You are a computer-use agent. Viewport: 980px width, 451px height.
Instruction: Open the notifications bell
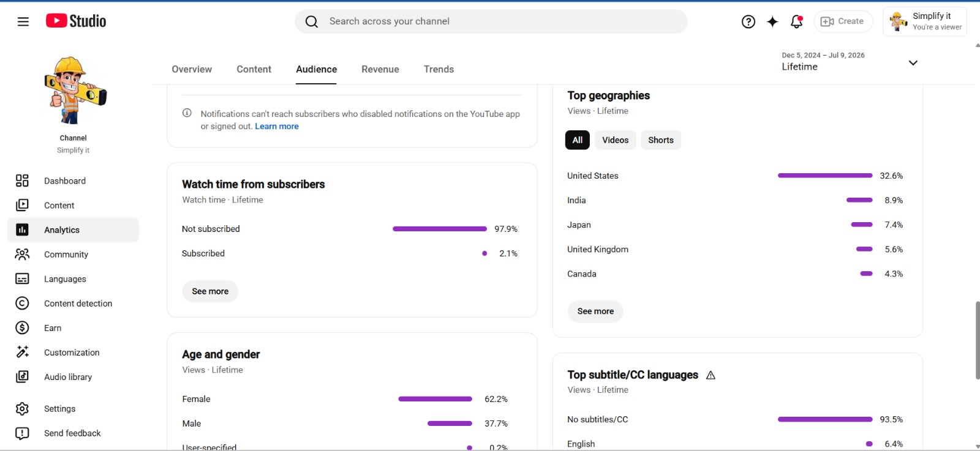tap(797, 21)
